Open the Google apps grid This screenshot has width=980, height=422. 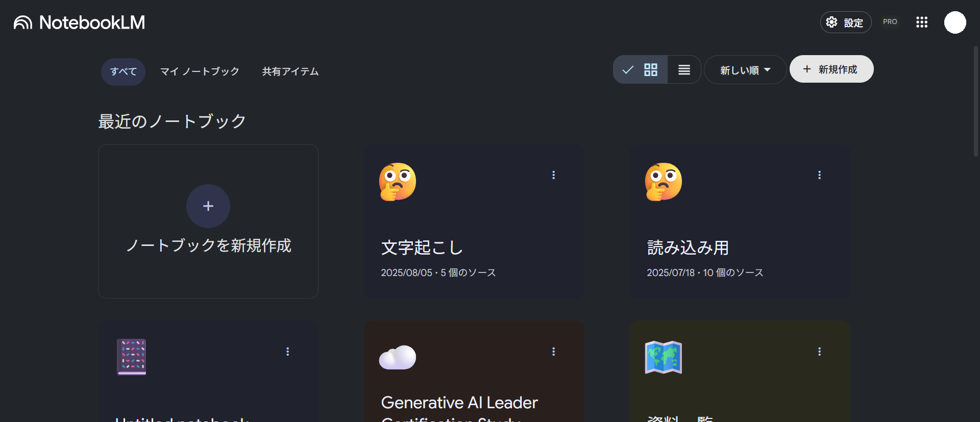[921, 22]
